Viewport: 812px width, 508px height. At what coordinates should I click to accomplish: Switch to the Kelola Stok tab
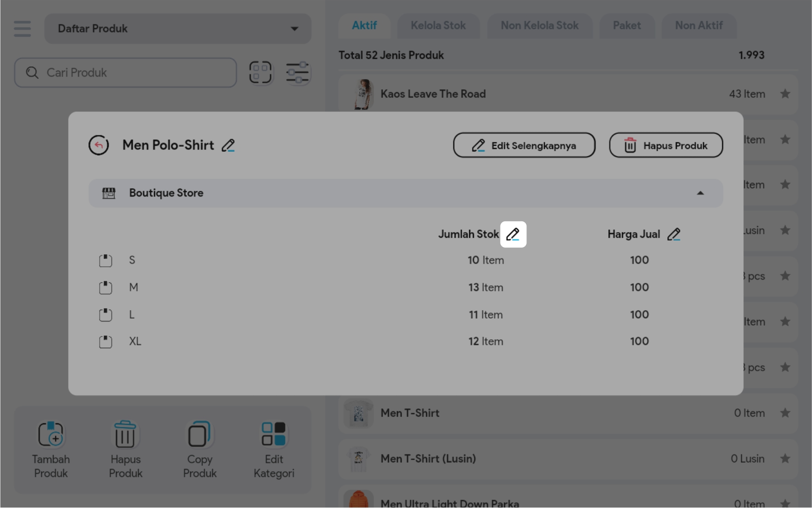(438, 26)
